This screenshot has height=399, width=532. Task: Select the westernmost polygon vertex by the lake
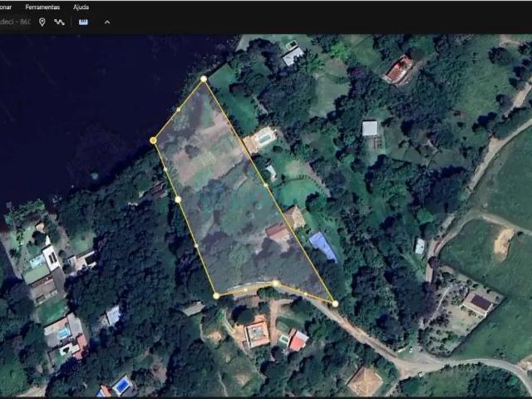pyautogui.click(x=153, y=140)
